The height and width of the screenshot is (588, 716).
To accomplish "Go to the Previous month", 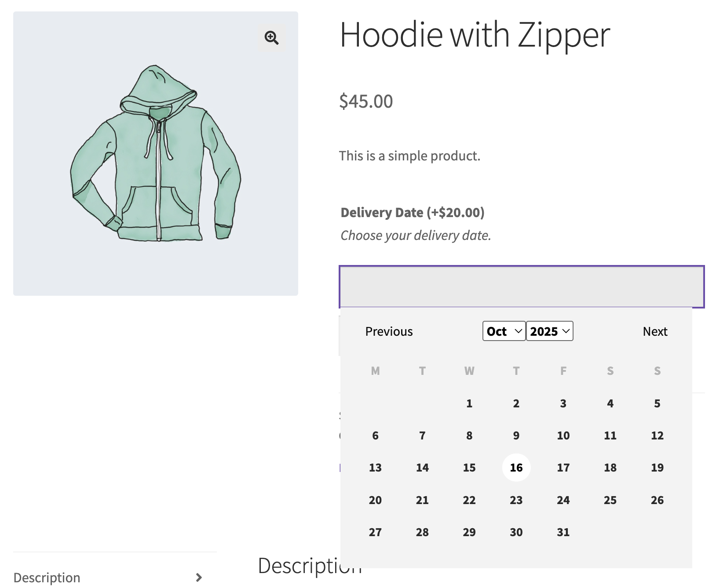I will pyautogui.click(x=389, y=331).
